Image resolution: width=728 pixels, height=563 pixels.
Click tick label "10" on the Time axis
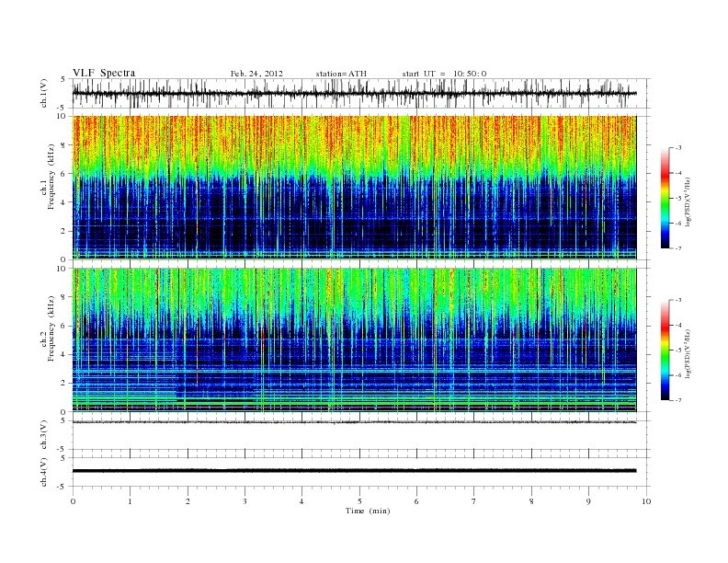tap(646, 501)
